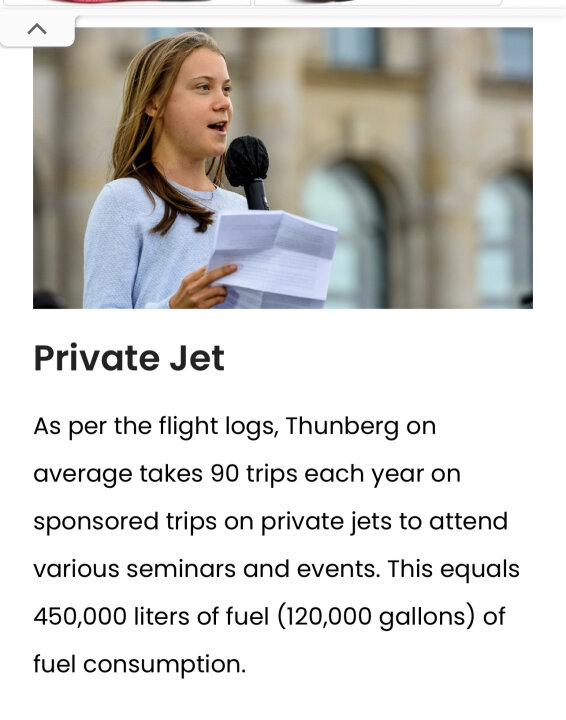The height and width of the screenshot is (720, 566).
Task: Click the black microphone in the photo
Action: coord(248,171)
